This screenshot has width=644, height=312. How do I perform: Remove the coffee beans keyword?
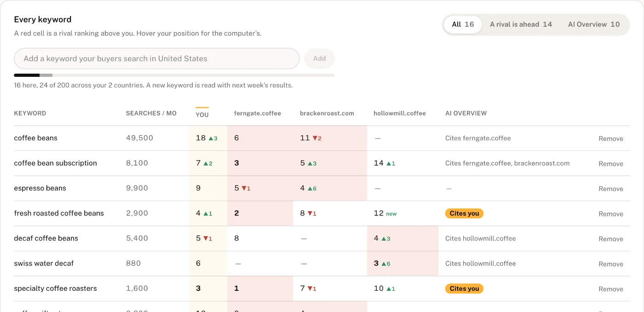click(x=611, y=139)
